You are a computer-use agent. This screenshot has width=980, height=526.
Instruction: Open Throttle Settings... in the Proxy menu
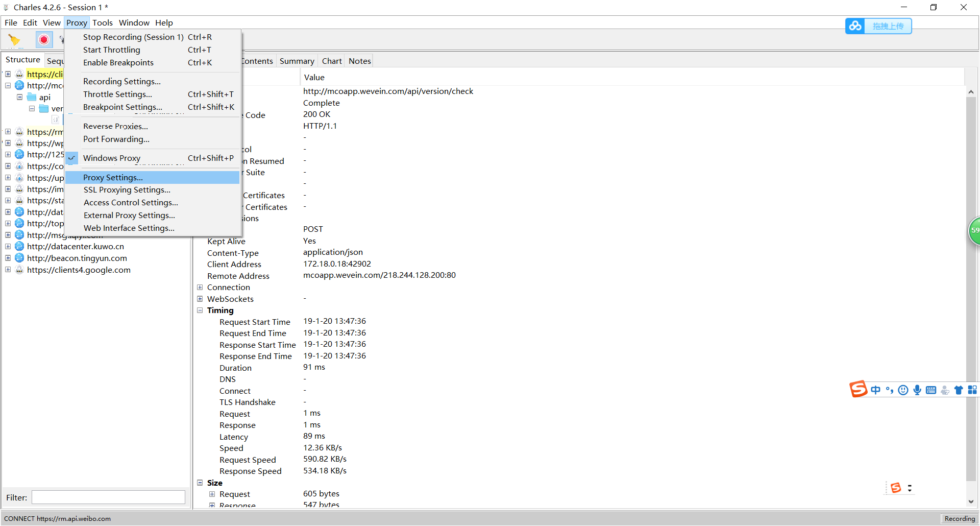coord(153,94)
